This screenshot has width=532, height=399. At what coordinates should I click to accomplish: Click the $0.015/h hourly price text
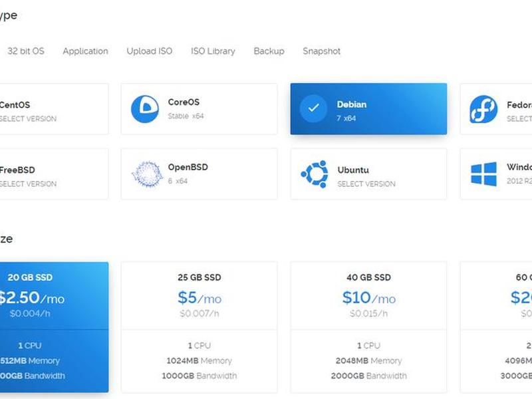click(x=369, y=313)
